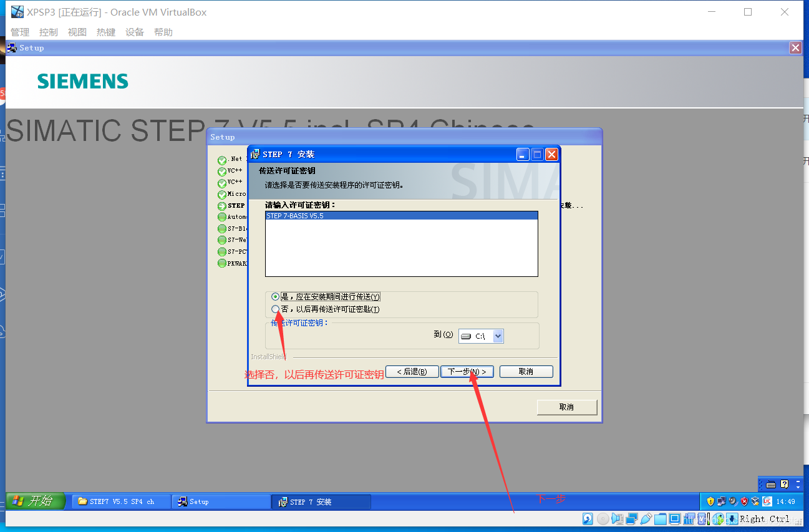Click the XP 开始 Start button
Image resolution: width=809 pixels, height=532 pixels.
click(36, 501)
